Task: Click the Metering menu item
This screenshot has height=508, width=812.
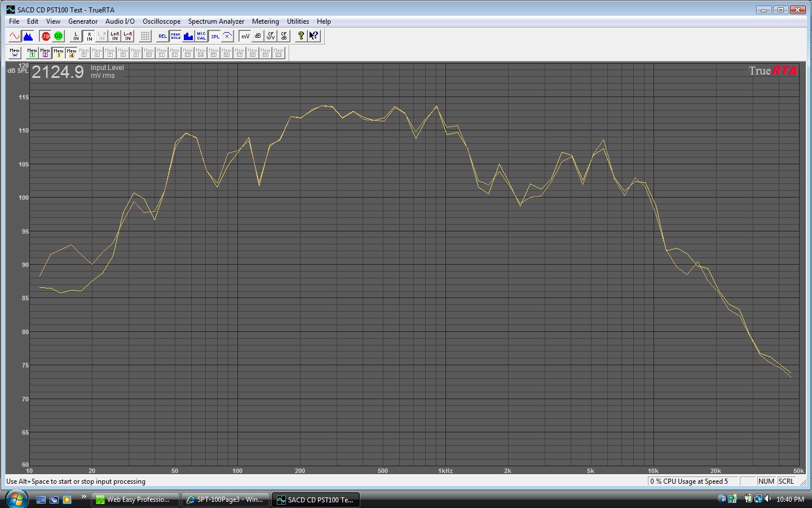Action: pos(265,21)
